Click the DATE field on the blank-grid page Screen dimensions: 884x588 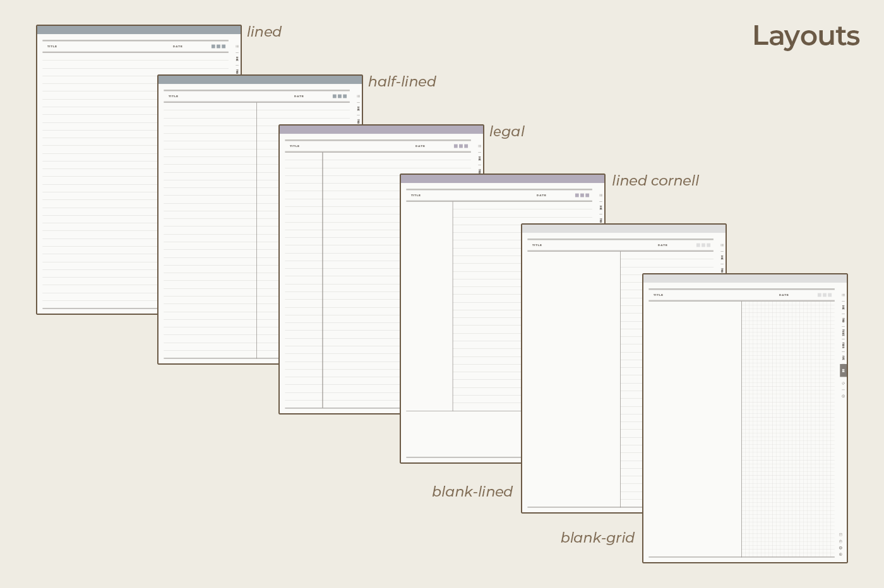(x=784, y=295)
